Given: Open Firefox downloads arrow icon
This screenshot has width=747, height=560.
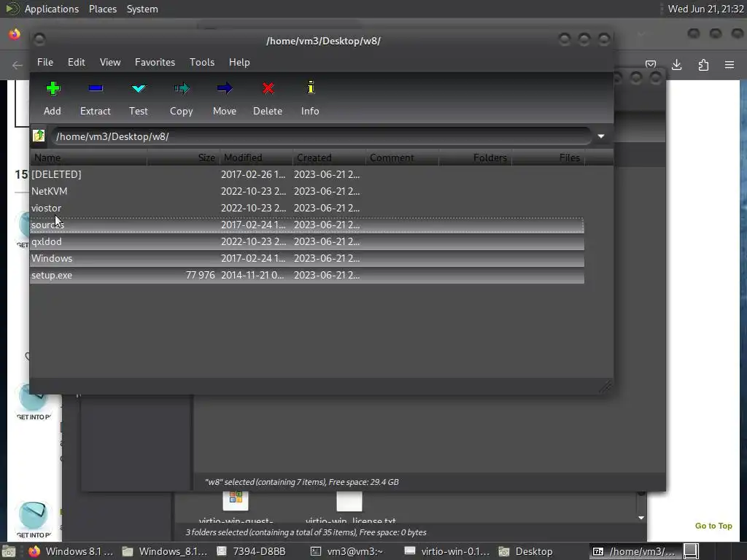Looking at the screenshot, I should click(x=676, y=65).
